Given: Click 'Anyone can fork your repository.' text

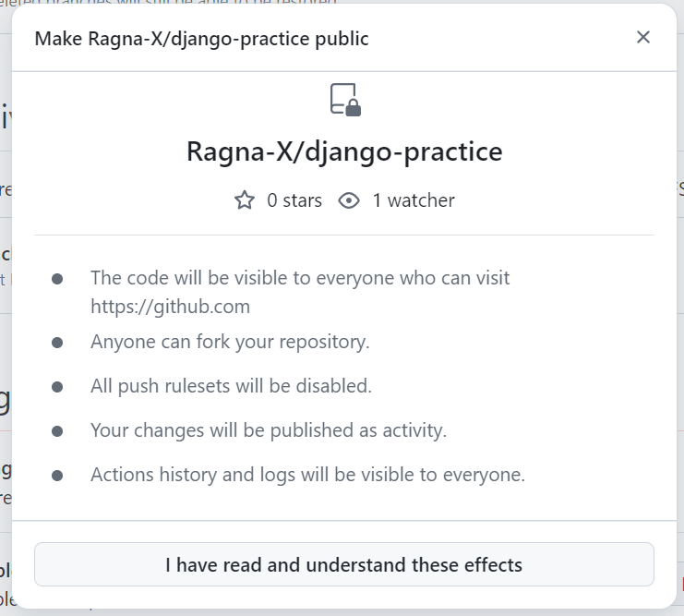Looking at the screenshot, I should coord(230,342).
